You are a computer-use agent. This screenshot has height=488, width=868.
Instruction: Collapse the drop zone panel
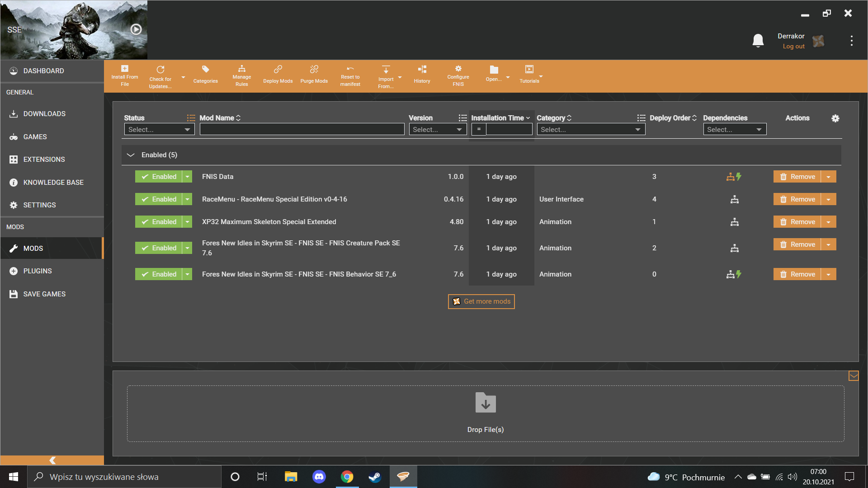click(854, 376)
